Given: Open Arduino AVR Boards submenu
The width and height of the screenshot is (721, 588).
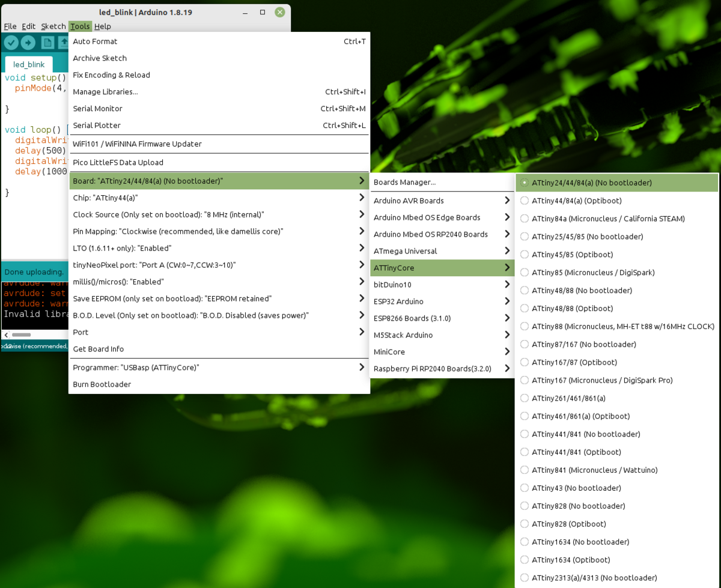Looking at the screenshot, I should click(x=442, y=201).
